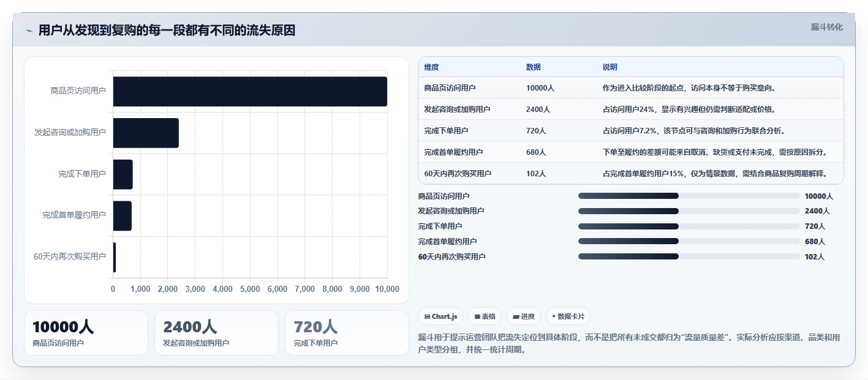Click the 完成下单用户 cell in the table

pyautogui.click(x=446, y=131)
